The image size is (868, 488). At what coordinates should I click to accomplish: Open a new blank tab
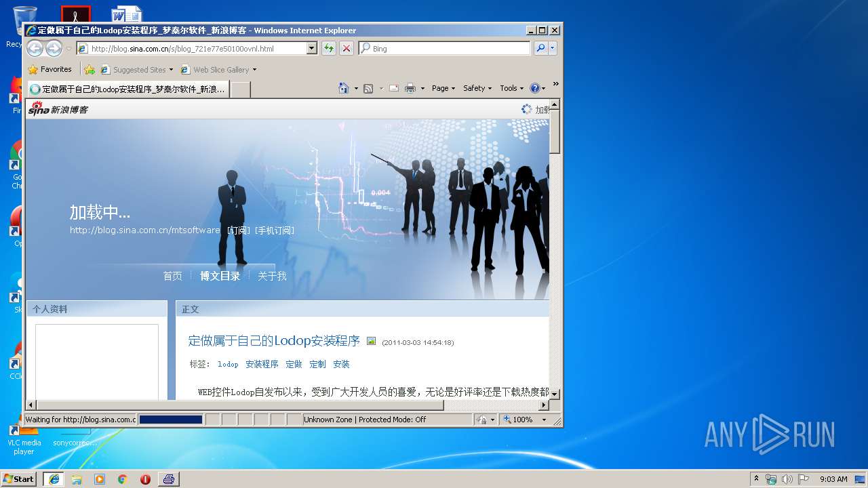pyautogui.click(x=241, y=89)
